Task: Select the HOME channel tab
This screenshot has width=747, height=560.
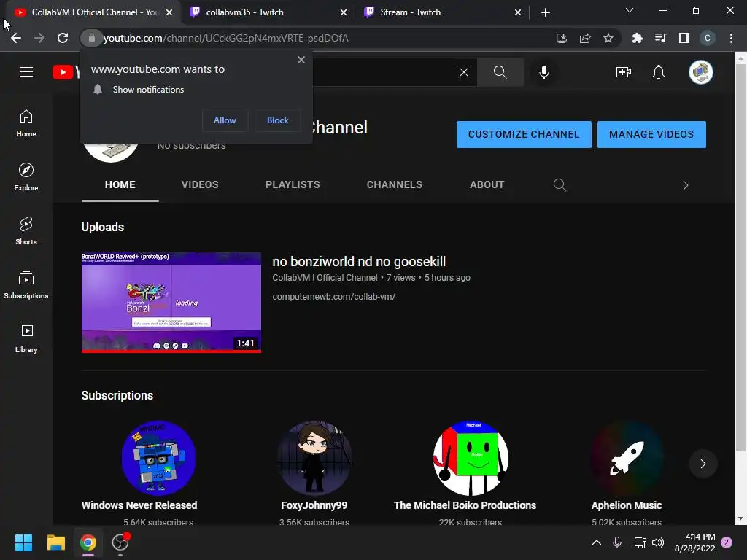Action: 120,184
